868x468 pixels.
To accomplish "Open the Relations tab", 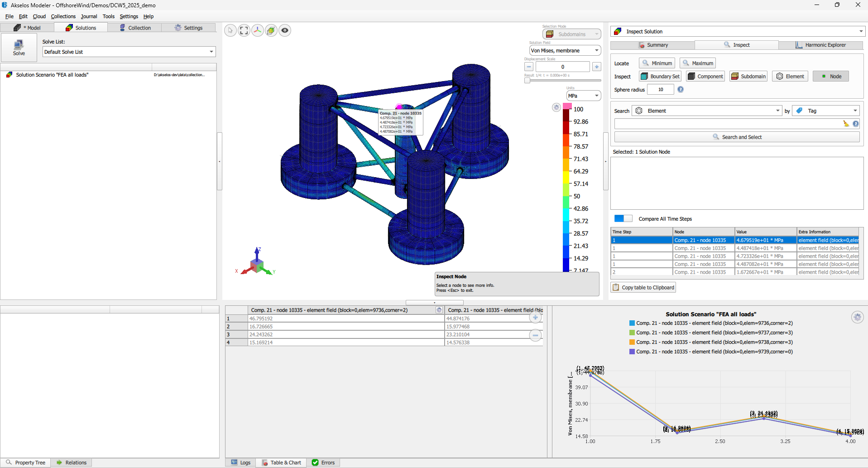I will 72,463.
